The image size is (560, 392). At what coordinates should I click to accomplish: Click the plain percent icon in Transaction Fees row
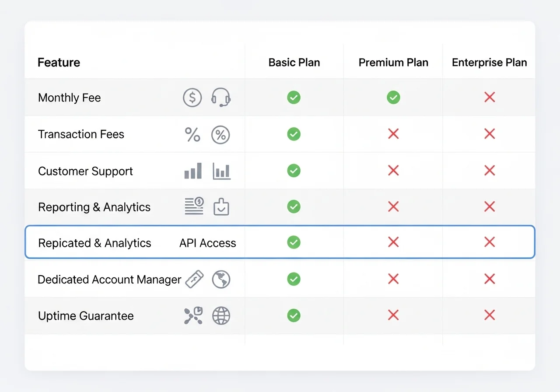click(x=192, y=135)
